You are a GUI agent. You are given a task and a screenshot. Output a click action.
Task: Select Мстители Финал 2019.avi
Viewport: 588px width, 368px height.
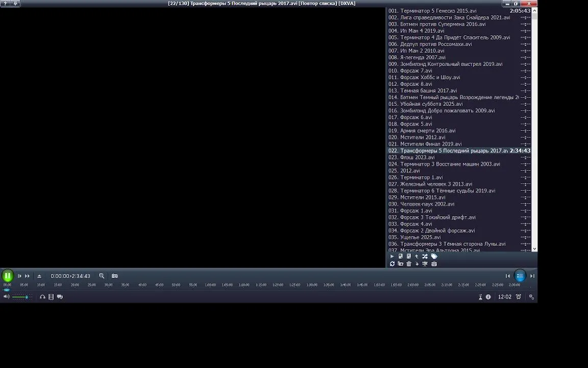pyautogui.click(x=459, y=144)
